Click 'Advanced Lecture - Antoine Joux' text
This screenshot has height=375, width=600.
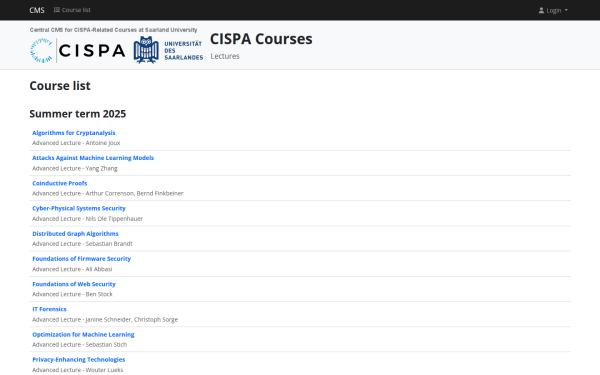(76, 143)
